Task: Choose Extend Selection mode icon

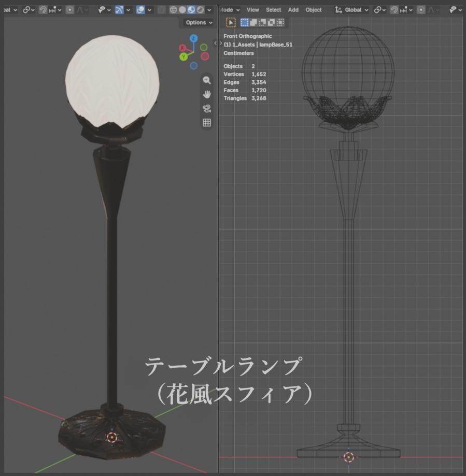Action: click(x=253, y=22)
